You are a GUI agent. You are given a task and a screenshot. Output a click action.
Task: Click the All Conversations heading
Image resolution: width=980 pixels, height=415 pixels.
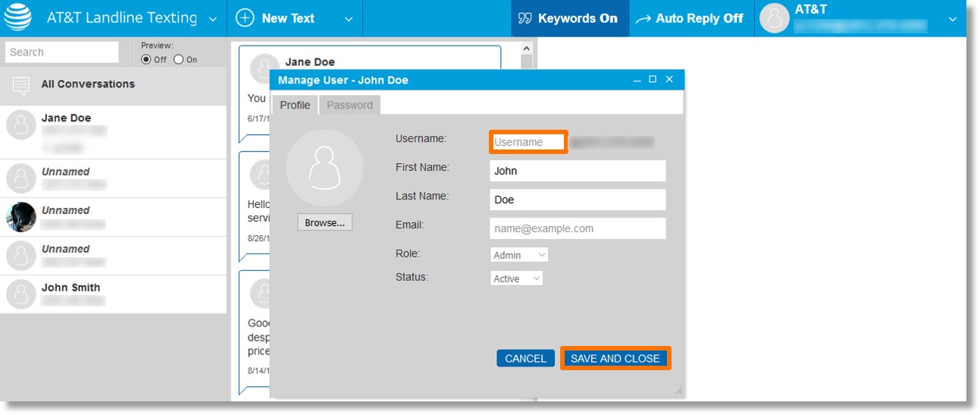point(88,84)
